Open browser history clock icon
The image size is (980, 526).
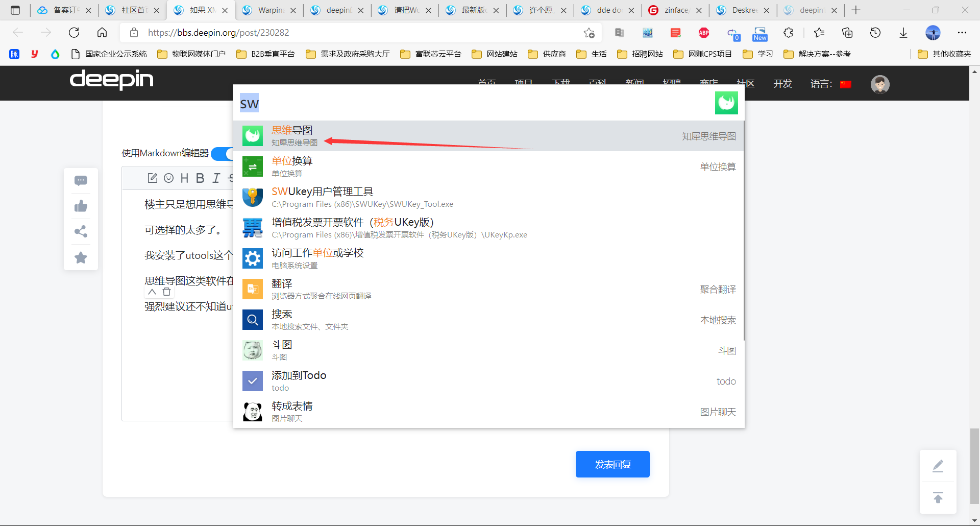click(875, 33)
